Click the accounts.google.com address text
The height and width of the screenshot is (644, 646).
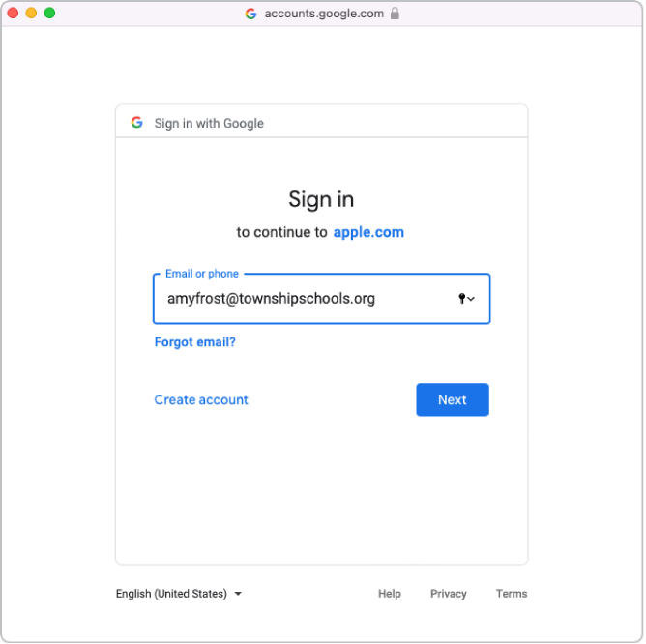pos(324,14)
